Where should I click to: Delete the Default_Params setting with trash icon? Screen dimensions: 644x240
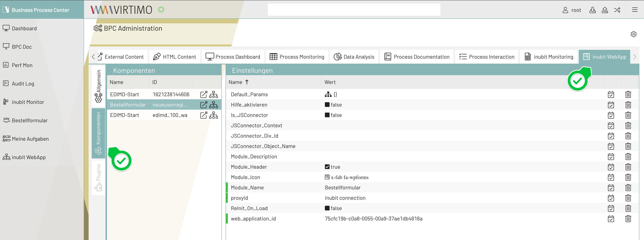click(628, 95)
